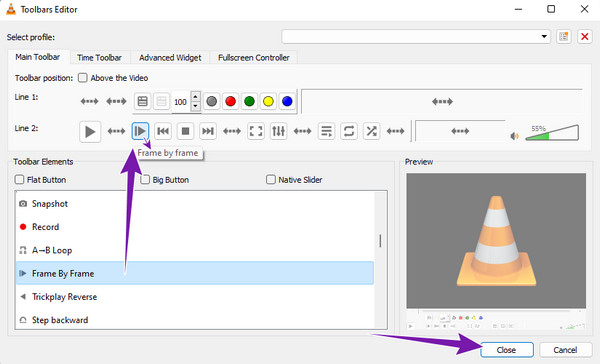600x364 pixels.
Task: Click the Extended settings equalizer icon
Action: click(x=278, y=131)
